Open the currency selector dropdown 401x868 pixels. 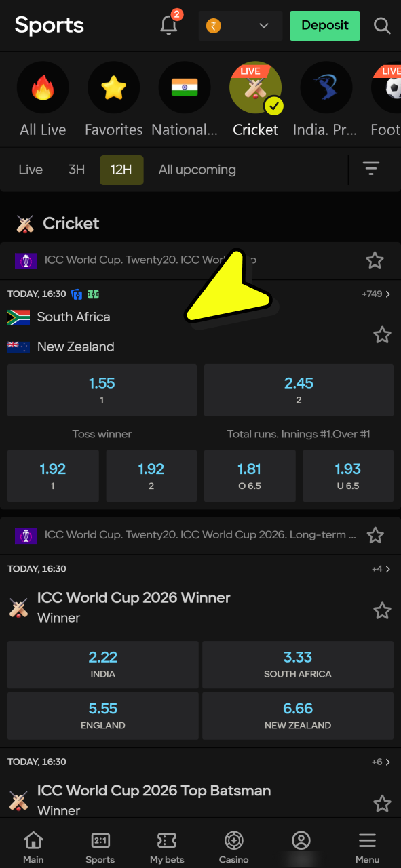(x=240, y=25)
